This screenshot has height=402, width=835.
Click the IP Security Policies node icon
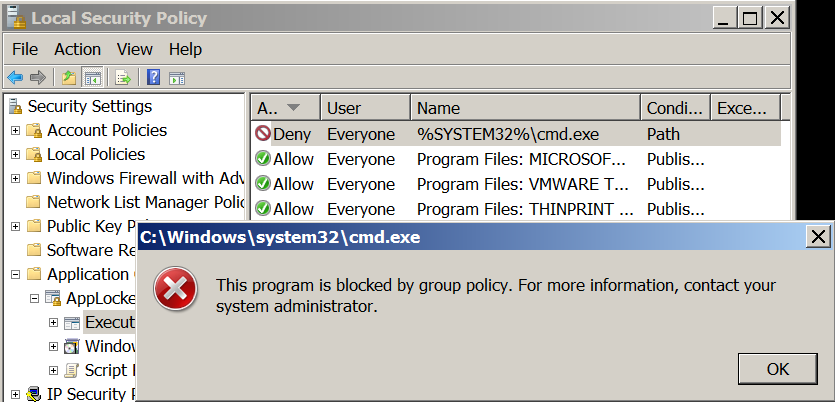click(34, 395)
